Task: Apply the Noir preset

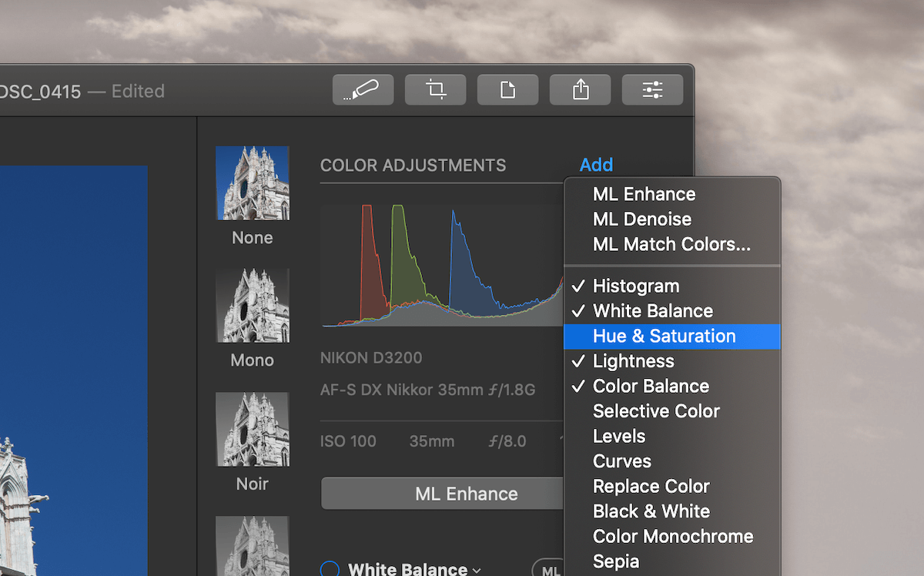Action: point(252,430)
